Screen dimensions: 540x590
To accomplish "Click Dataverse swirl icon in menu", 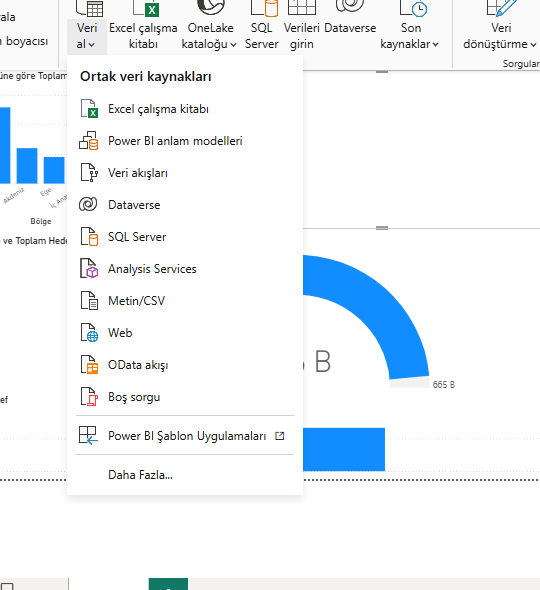I will 88,205.
